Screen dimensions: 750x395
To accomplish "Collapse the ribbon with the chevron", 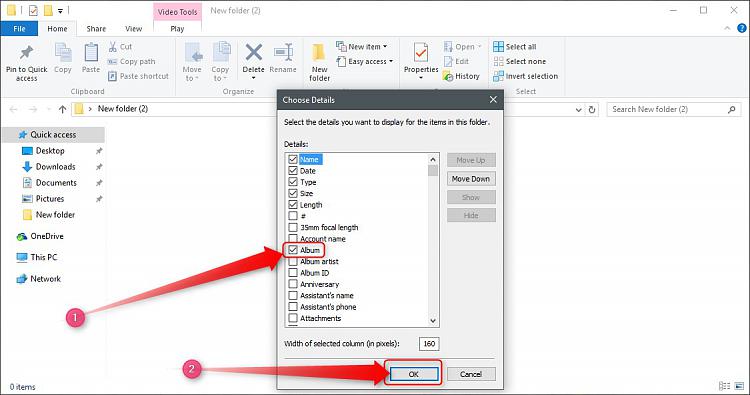I will pos(727,28).
